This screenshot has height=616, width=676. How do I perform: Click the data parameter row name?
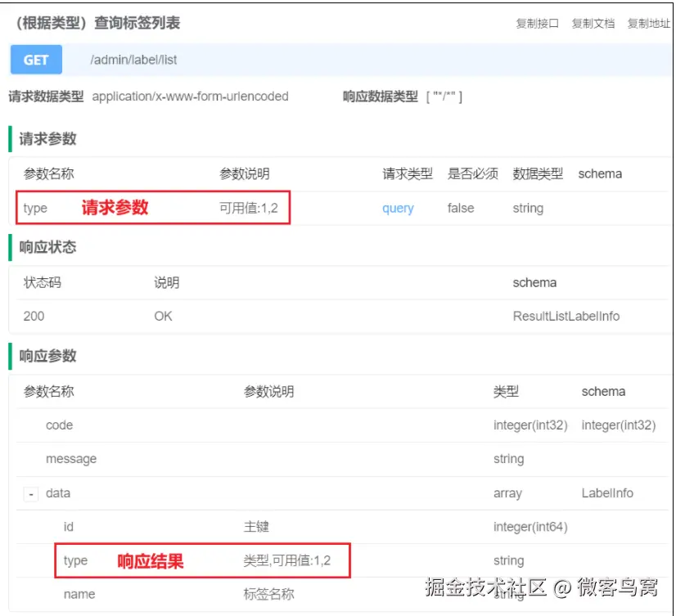pos(58,492)
